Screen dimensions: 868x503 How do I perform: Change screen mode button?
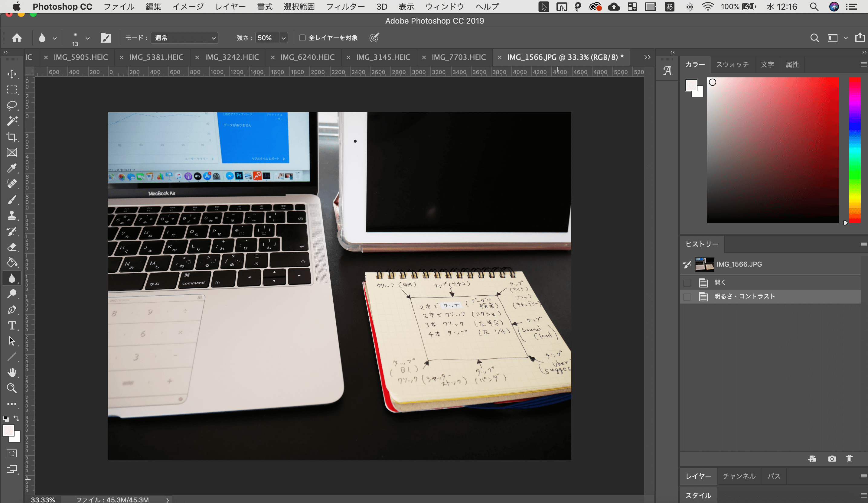[12, 469]
